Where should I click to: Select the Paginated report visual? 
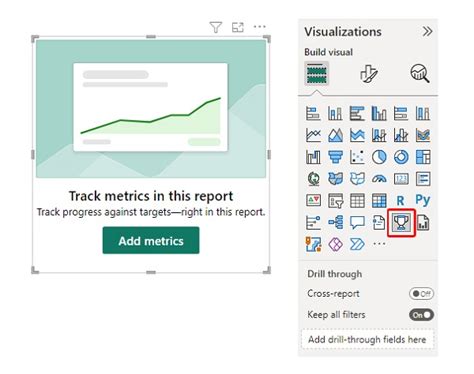[423, 223]
